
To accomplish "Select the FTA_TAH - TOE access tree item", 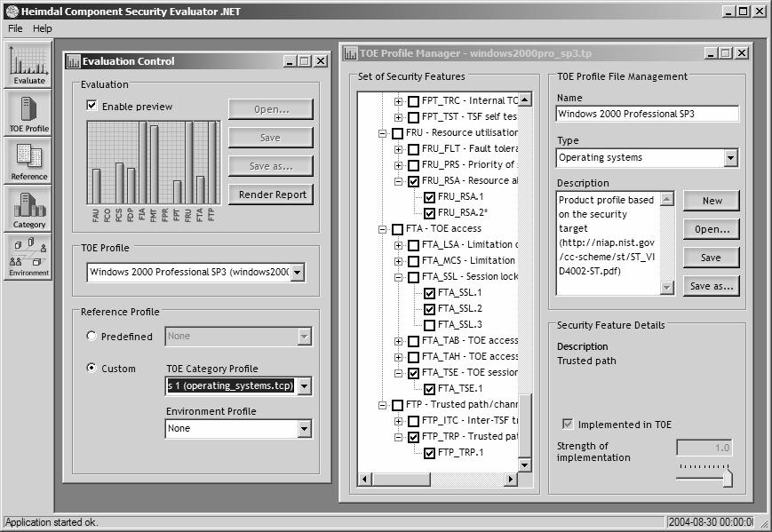I will (x=470, y=357).
